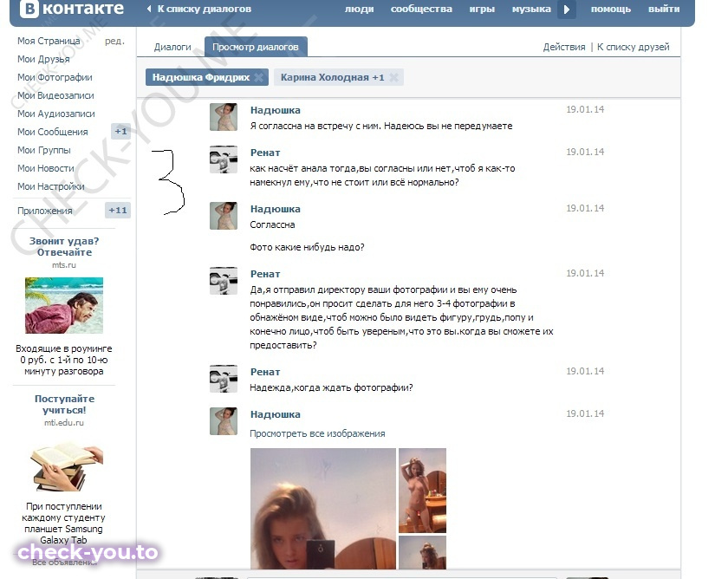Viewport: 728px width, 579px height.
Task: Open 'Мои Настройки' in the sidebar
Action: 50,186
